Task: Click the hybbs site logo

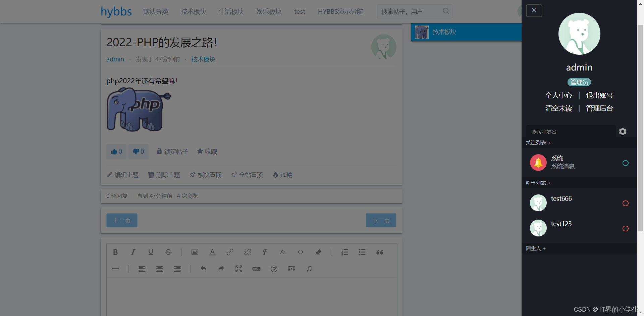Action: coord(116,12)
